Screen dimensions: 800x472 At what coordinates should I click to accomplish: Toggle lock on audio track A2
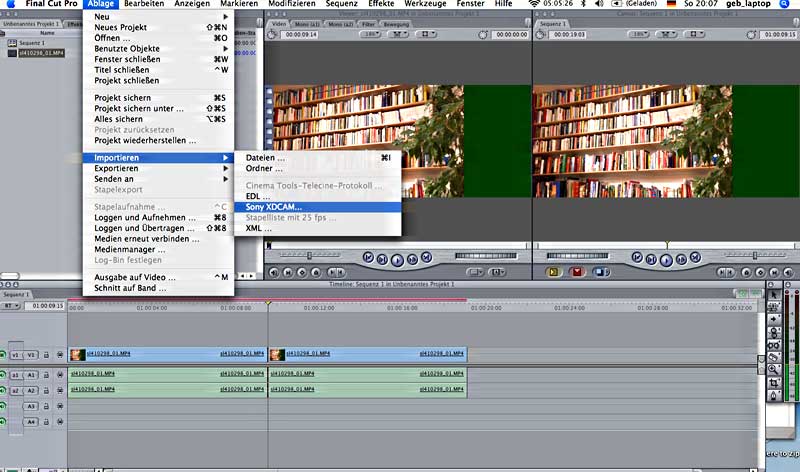(x=47, y=390)
